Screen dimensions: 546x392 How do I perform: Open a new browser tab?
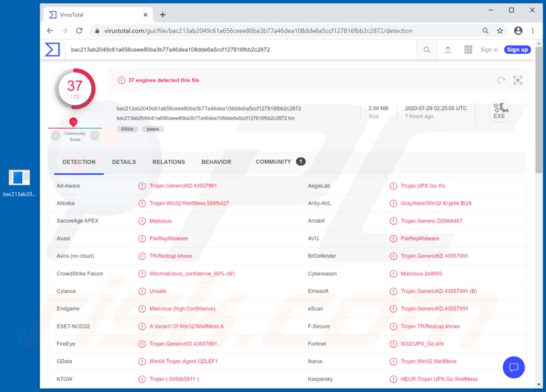162,15
